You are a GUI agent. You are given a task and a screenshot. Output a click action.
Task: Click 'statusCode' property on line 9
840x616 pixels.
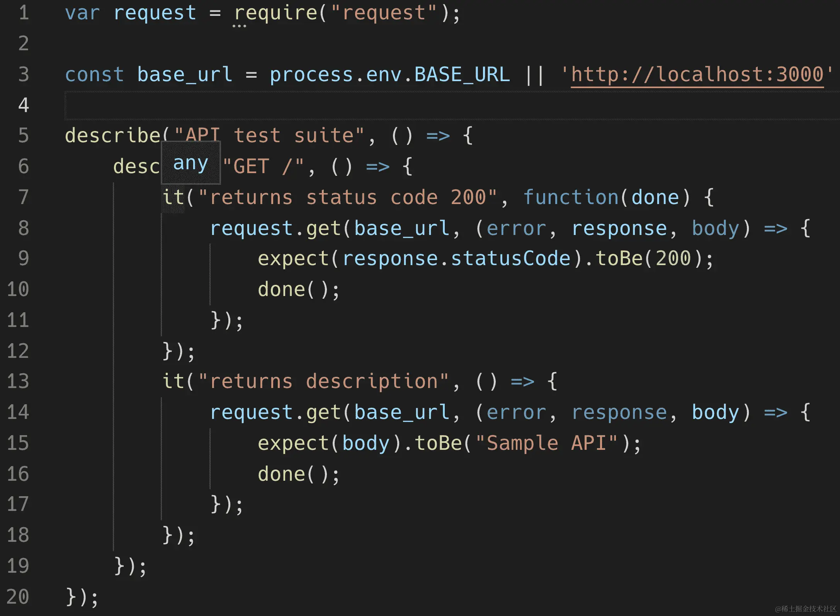pos(511,258)
